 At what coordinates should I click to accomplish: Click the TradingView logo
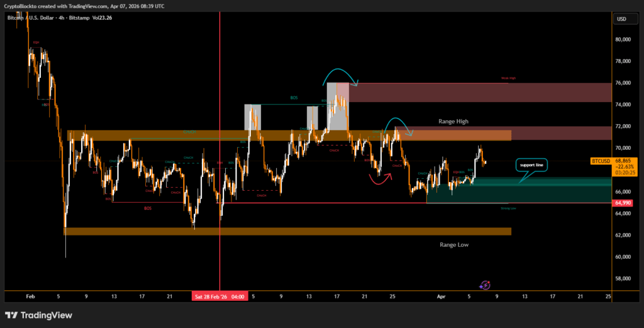tap(38, 315)
